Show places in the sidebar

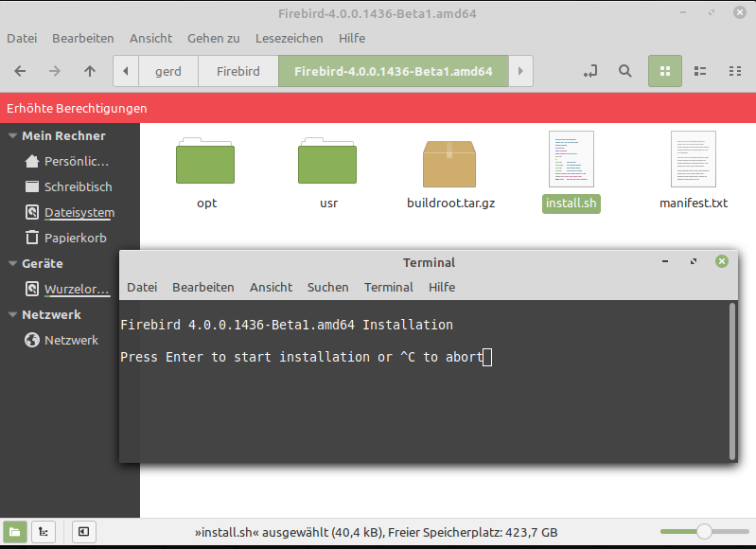(x=15, y=532)
